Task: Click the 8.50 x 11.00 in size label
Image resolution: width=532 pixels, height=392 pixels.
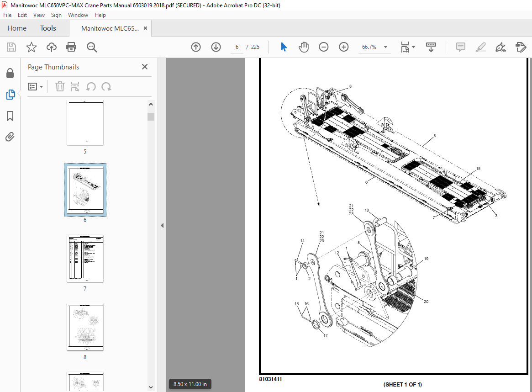Action: (x=190, y=384)
